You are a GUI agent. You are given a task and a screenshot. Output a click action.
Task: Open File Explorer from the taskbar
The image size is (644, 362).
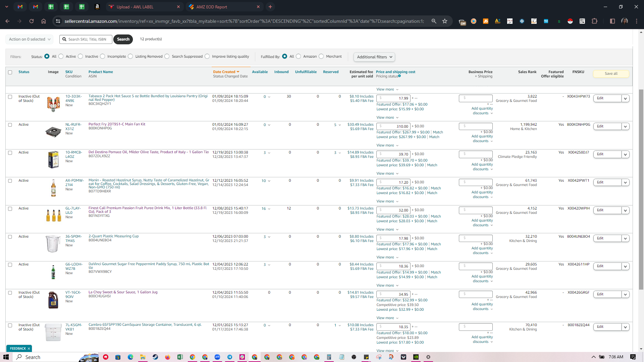point(143,357)
